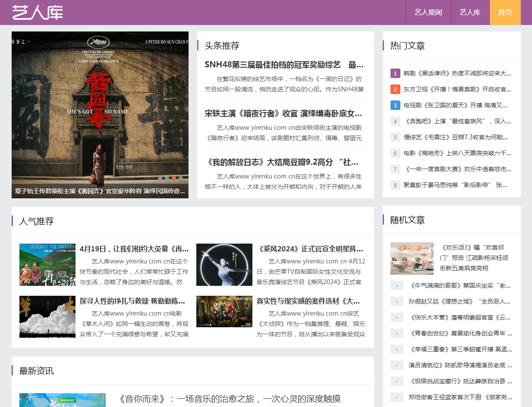532x407 pixels.
Task: Open headline 宋轶主演《暗夜行者》收官
Action: pos(283,114)
